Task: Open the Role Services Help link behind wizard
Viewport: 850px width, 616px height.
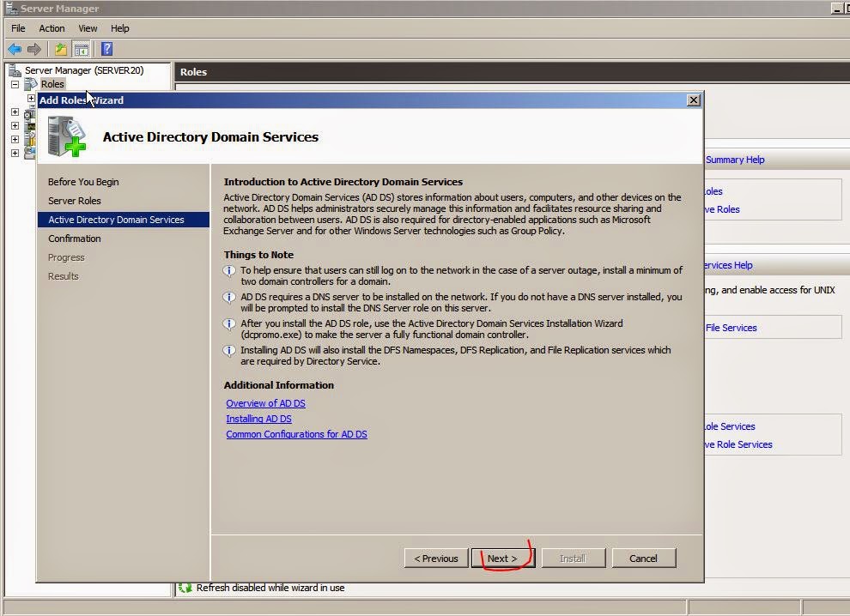Action: [728, 265]
